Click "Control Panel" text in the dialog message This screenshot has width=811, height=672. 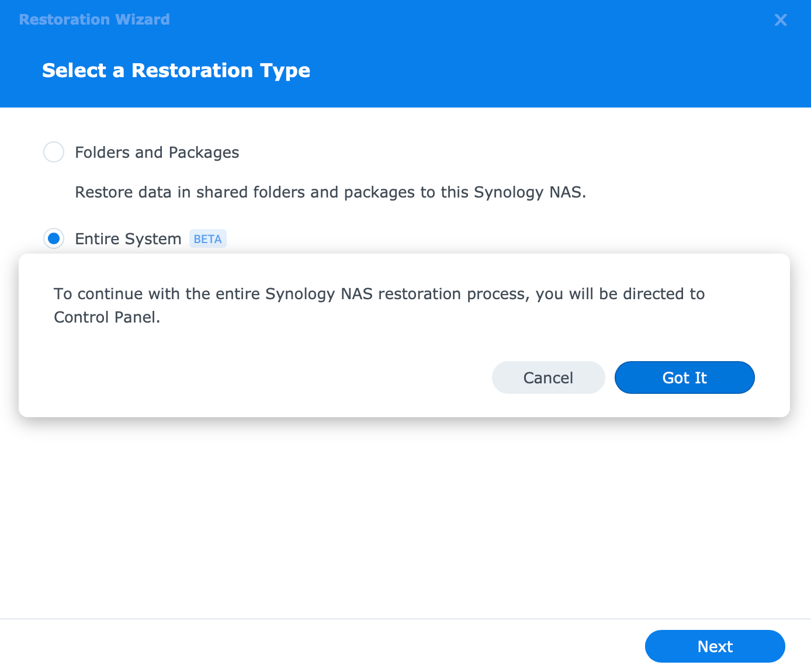(106, 317)
